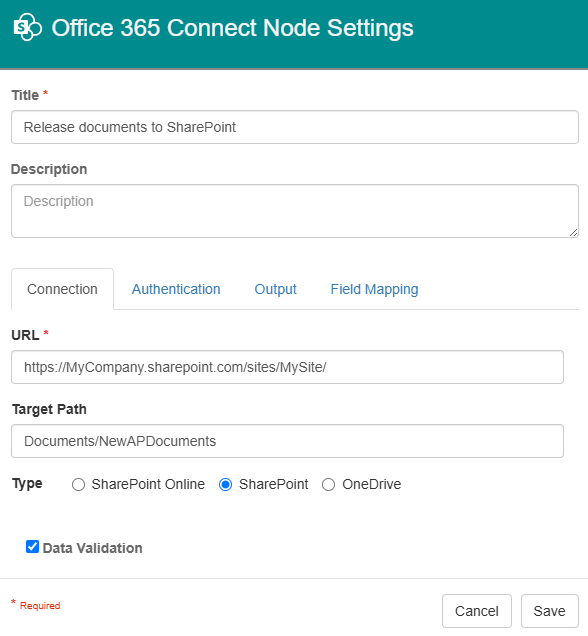
Task: Focus the Title field containing 'Release documents to SharePoint'
Action: click(295, 127)
